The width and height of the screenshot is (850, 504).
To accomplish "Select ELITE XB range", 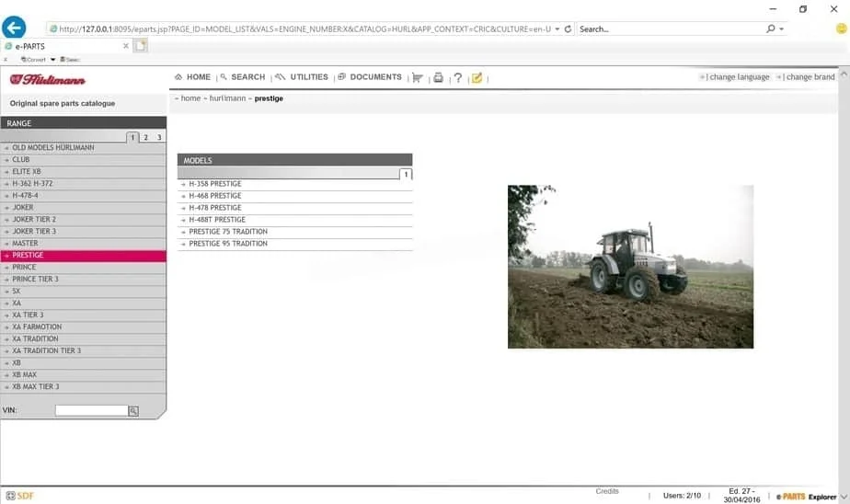I will coord(84,171).
